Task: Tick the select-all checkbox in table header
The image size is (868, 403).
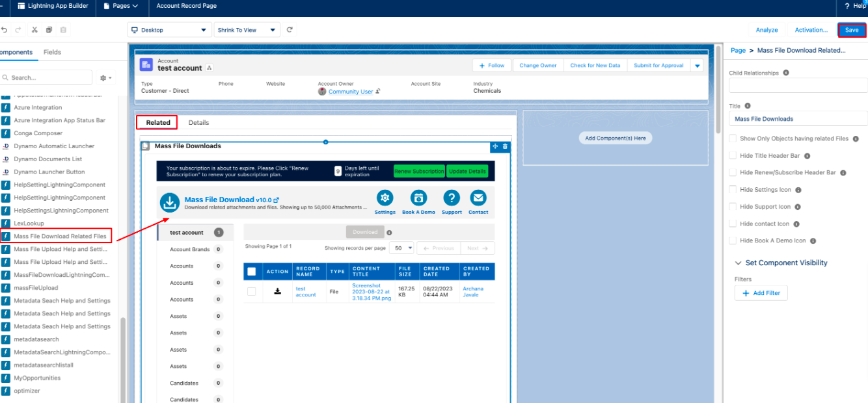Action: pos(251,271)
